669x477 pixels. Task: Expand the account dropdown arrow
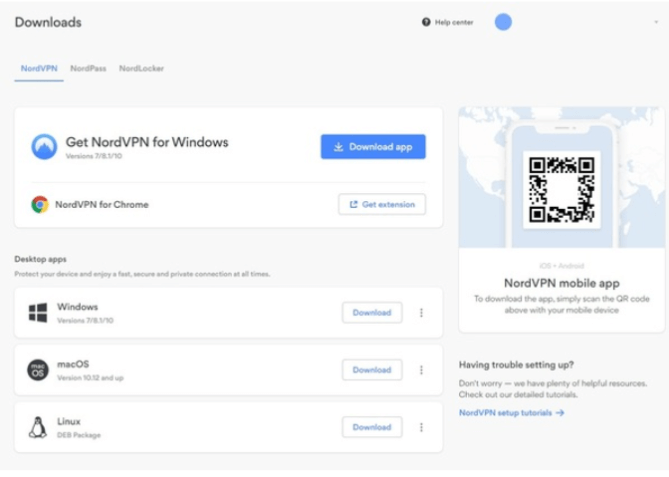[x=656, y=22]
